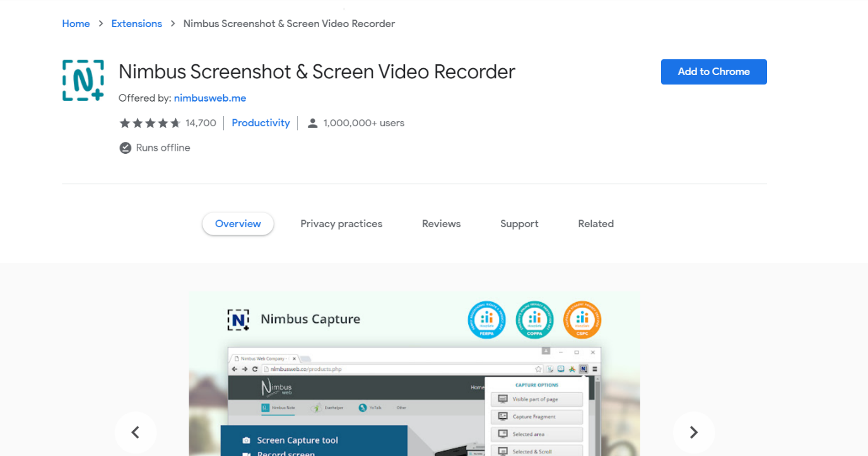Select the Support tab
The height and width of the screenshot is (456, 868).
(519, 224)
